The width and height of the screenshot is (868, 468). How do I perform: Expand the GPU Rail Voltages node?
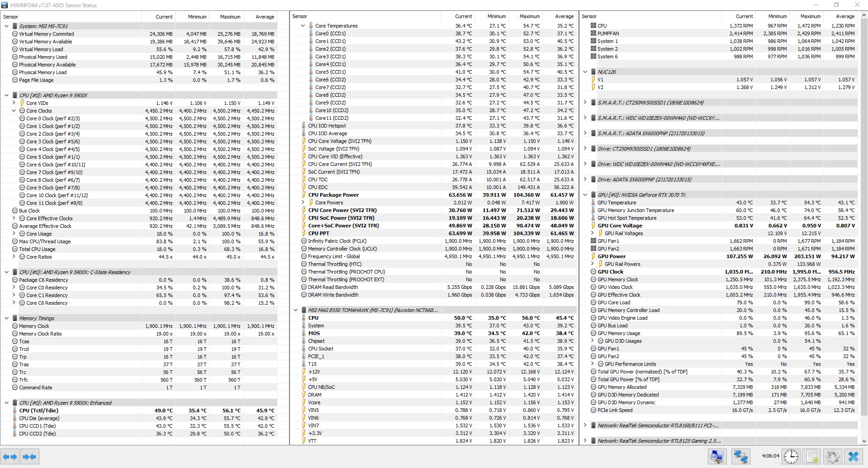coord(592,233)
